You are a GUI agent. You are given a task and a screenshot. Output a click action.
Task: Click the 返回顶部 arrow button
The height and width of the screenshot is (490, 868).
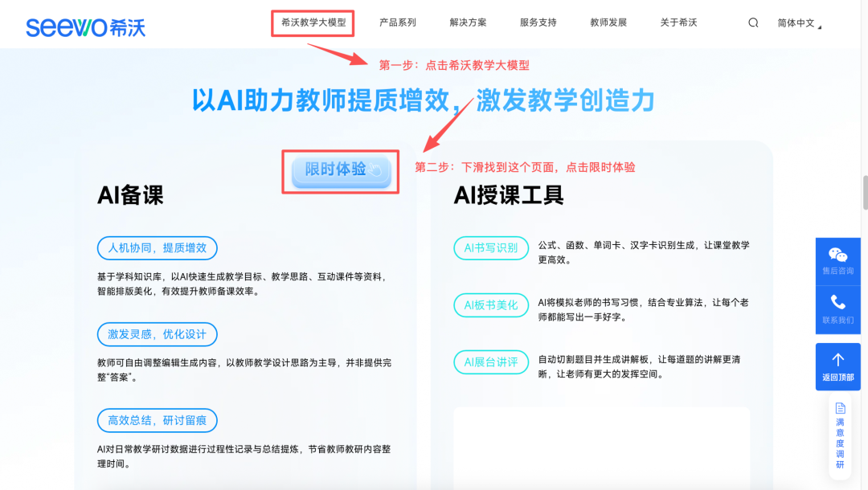point(838,366)
